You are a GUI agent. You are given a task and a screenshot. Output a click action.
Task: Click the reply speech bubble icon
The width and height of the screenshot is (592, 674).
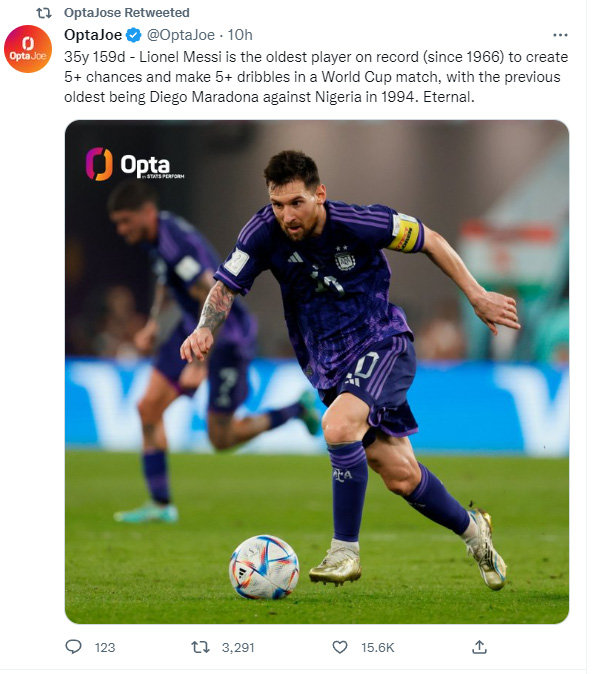73,646
